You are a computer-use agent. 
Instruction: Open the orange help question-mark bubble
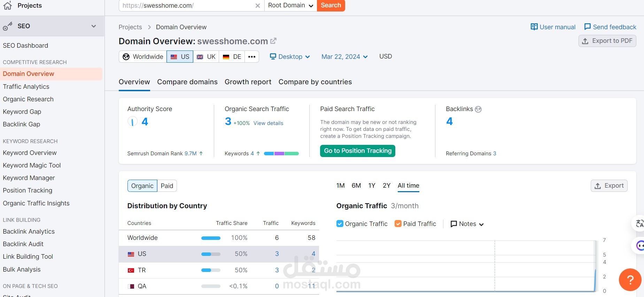(630, 280)
